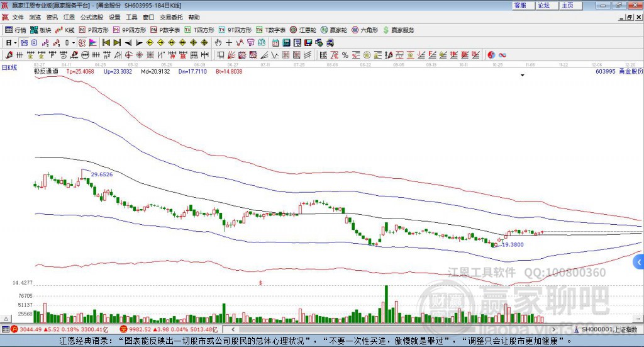Open the 9T四方形 tool

(235, 30)
